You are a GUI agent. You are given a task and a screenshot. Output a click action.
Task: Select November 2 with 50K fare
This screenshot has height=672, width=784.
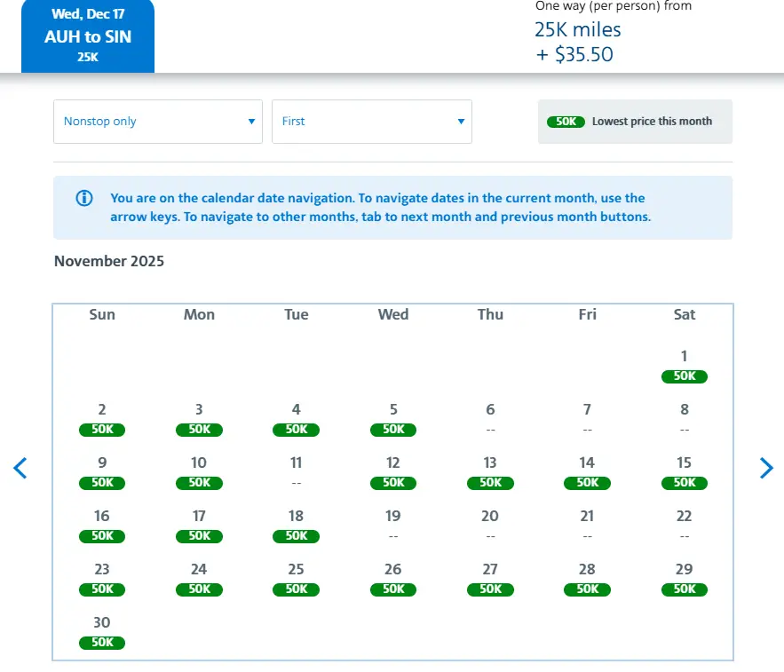click(102, 420)
